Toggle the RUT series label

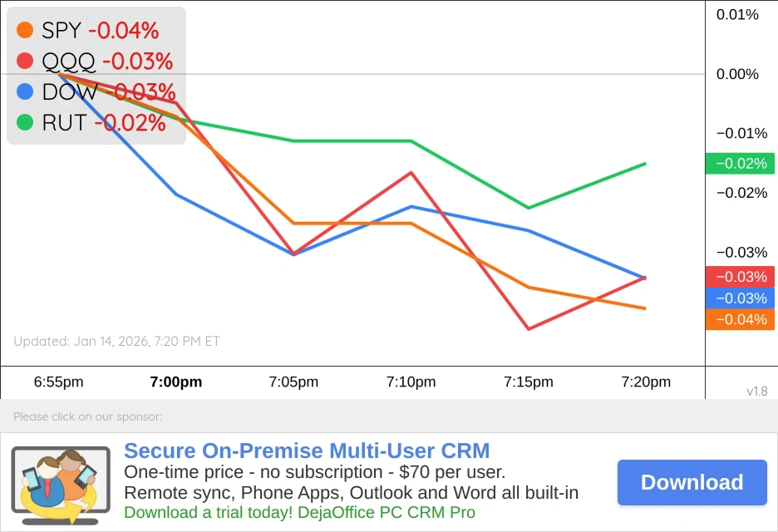click(x=64, y=123)
